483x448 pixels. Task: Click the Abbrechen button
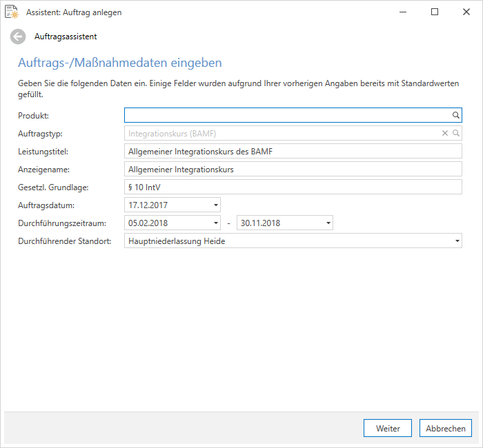pos(446,428)
